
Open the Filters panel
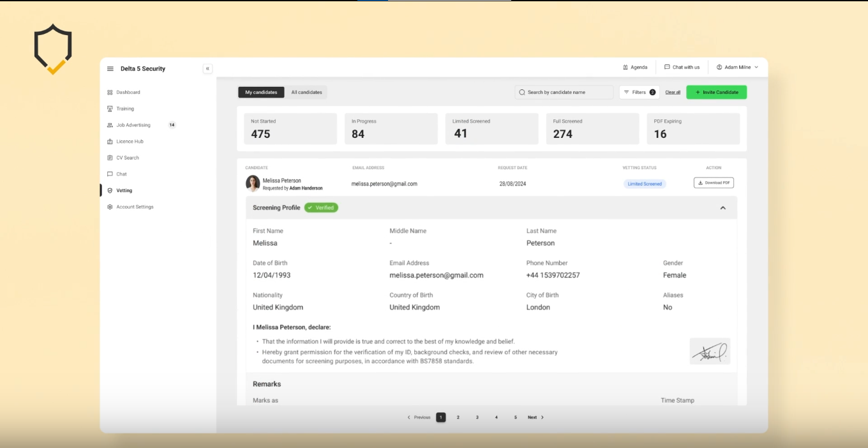point(639,92)
